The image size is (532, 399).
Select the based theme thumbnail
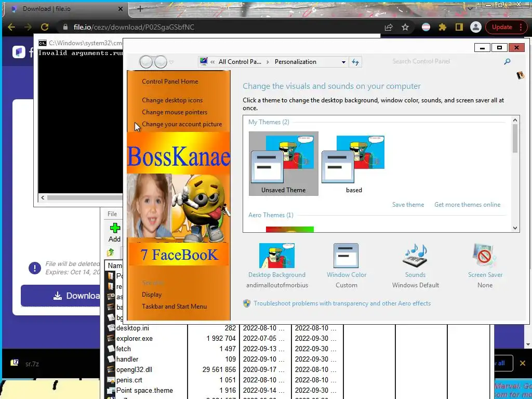click(354, 164)
